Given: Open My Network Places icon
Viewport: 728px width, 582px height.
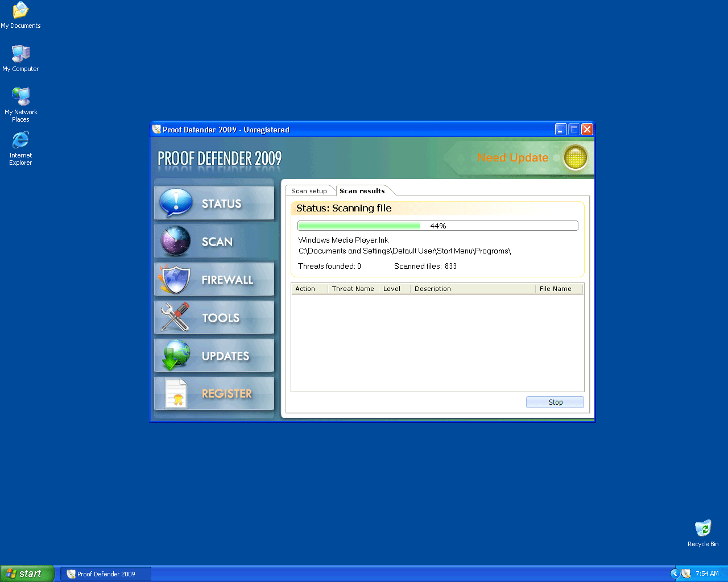Looking at the screenshot, I should 20,97.
